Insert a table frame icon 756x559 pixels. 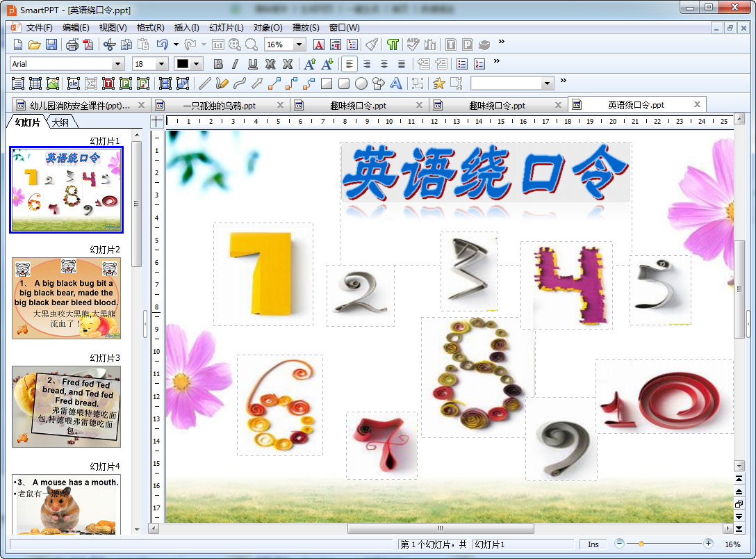coord(35,83)
